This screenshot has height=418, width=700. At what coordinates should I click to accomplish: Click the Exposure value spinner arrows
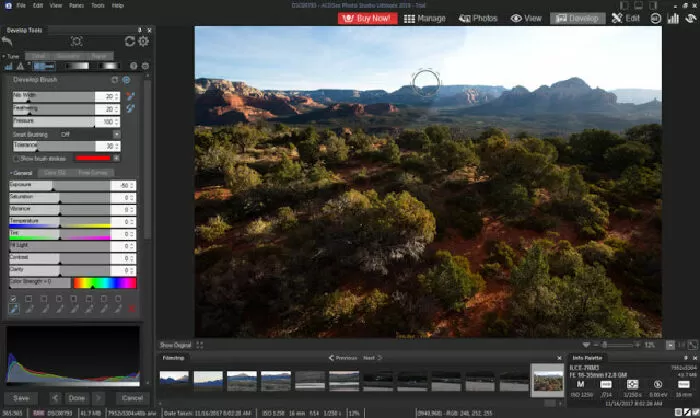(x=132, y=185)
